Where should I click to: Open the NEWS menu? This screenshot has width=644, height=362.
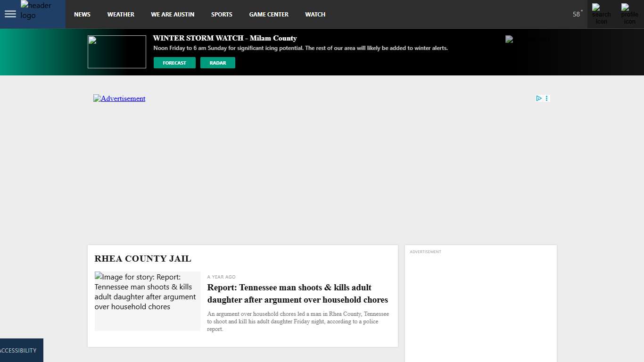[82, 15]
